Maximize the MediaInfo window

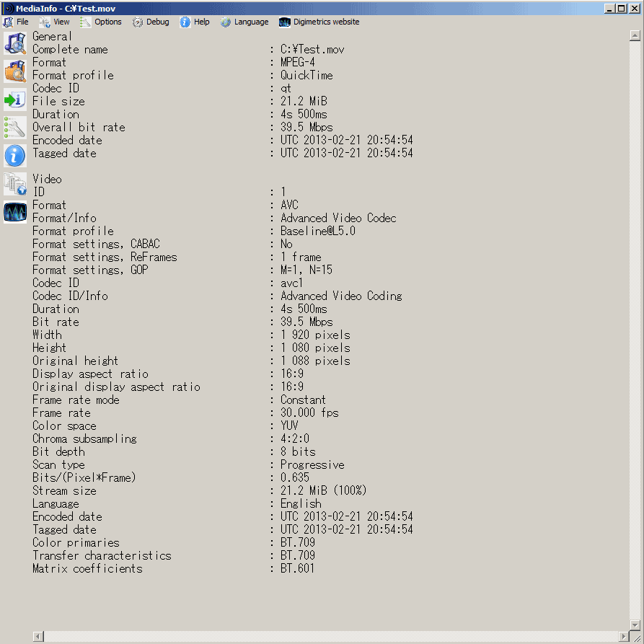point(622,8)
